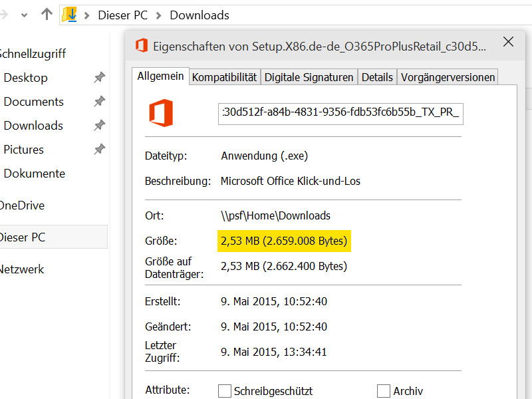Switch to the Allgemein tab
532x399 pixels.
(x=160, y=76)
